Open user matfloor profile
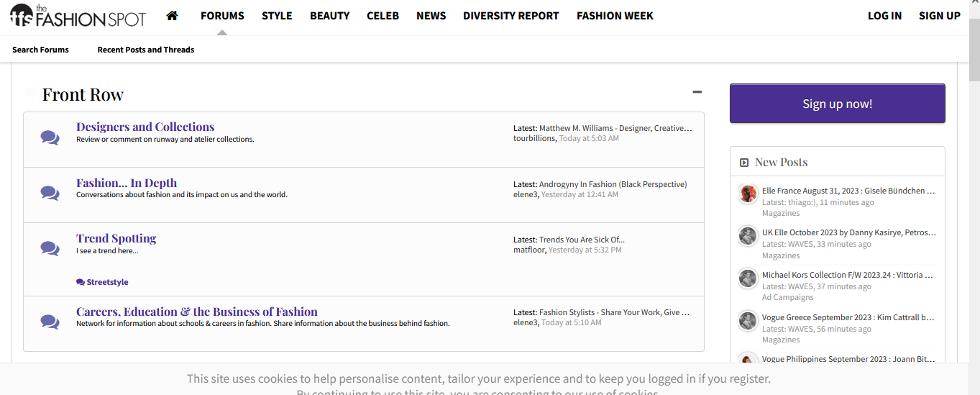Viewport: 980px width, 395px height. pos(530,250)
